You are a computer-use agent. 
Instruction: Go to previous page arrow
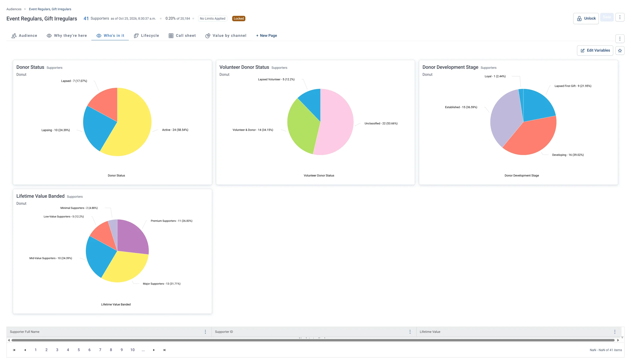tap(25, 350)
